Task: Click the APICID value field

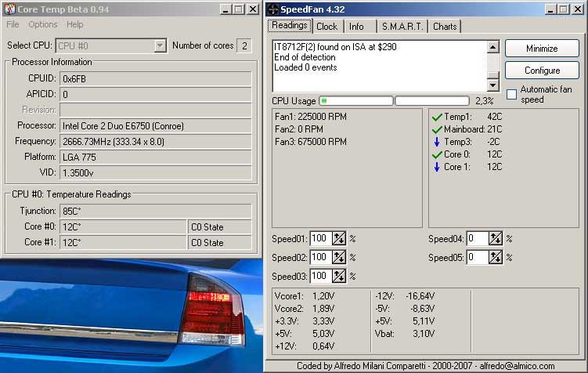Action: pos(156,95)
